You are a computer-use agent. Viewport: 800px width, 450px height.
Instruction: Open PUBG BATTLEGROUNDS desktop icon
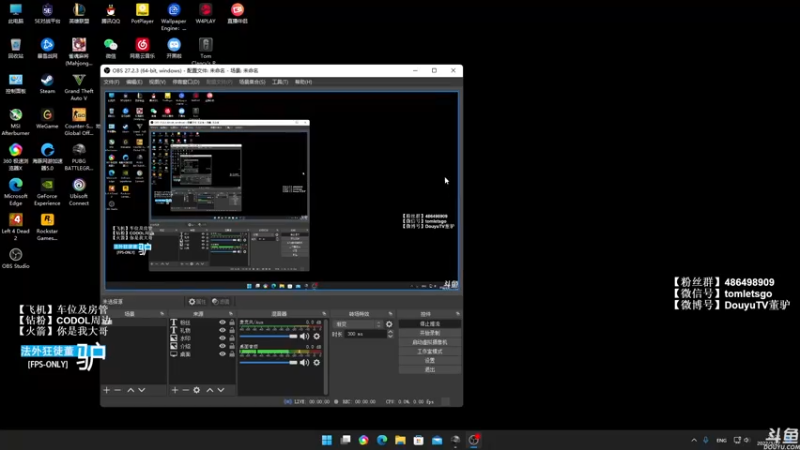(79, 157)
